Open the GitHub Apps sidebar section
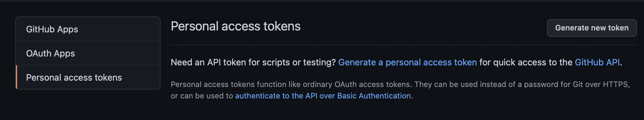This screenshot has width=644, height=120. click(x=88, y=29)
